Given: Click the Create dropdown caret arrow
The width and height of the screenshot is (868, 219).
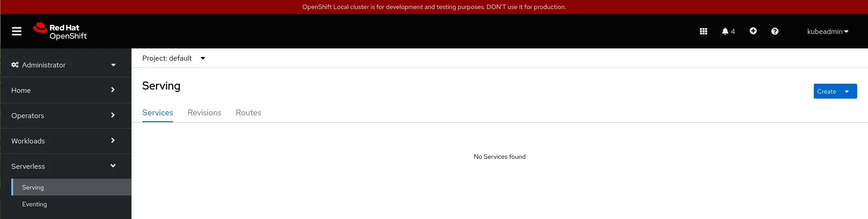Looking at the screenshot, I should [847, 91].
